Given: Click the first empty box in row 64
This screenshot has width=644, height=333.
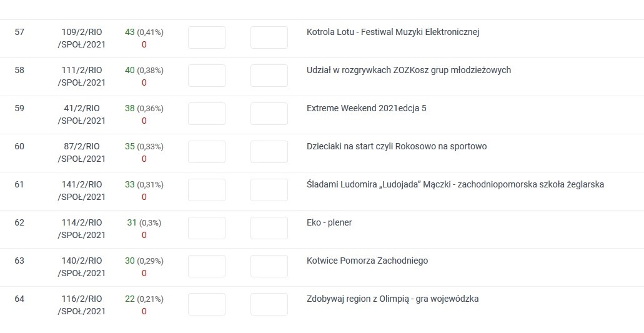Looking at the screenshot, I should coord(207,304).
